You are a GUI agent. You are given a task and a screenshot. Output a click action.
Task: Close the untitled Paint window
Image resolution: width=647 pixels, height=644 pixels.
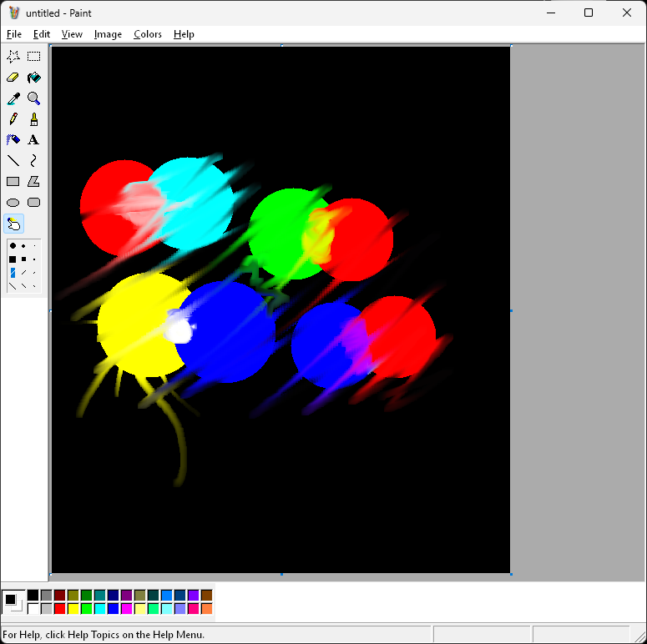pos(627,13)
